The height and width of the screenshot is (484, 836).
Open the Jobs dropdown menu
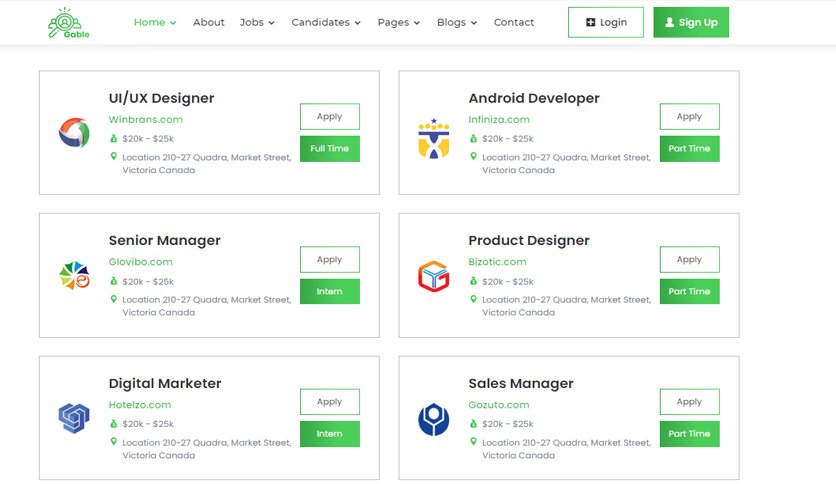point(257,22)
